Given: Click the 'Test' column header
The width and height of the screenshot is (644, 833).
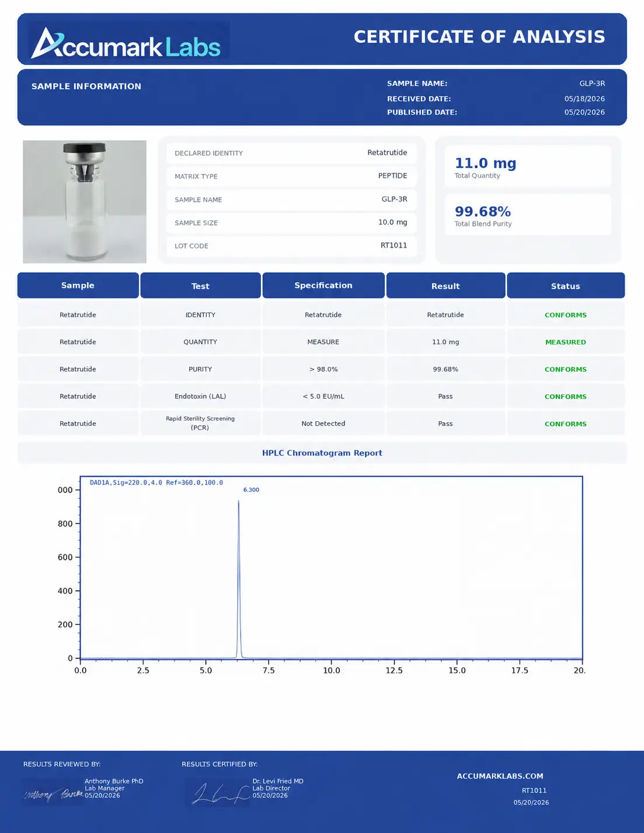Looking at the screenshot, I should (200, 286).
